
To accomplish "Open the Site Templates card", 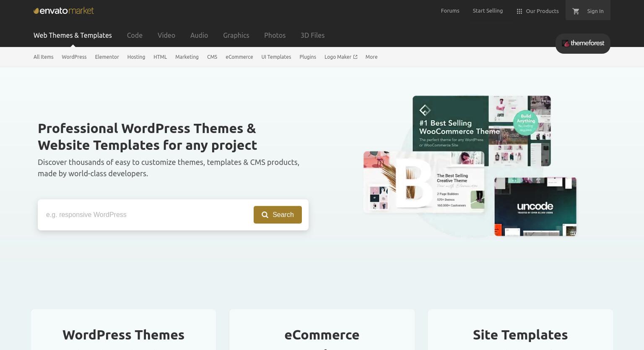I will point(520,330).
